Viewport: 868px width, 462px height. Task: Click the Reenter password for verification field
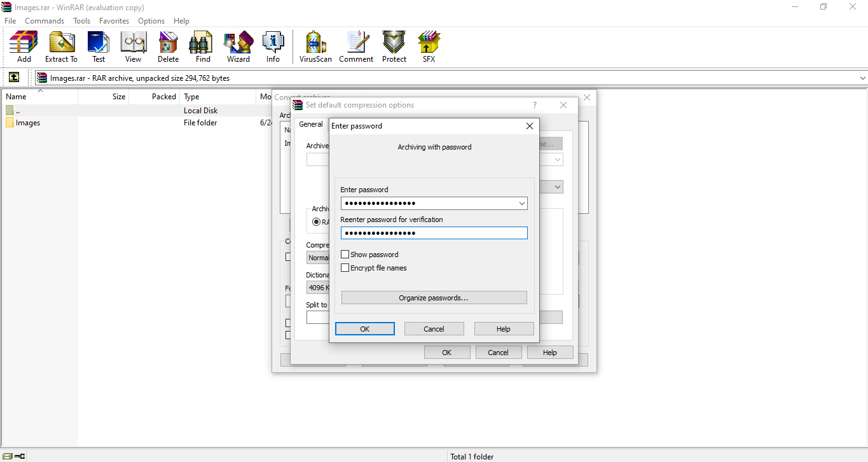[x=434, y=233]
